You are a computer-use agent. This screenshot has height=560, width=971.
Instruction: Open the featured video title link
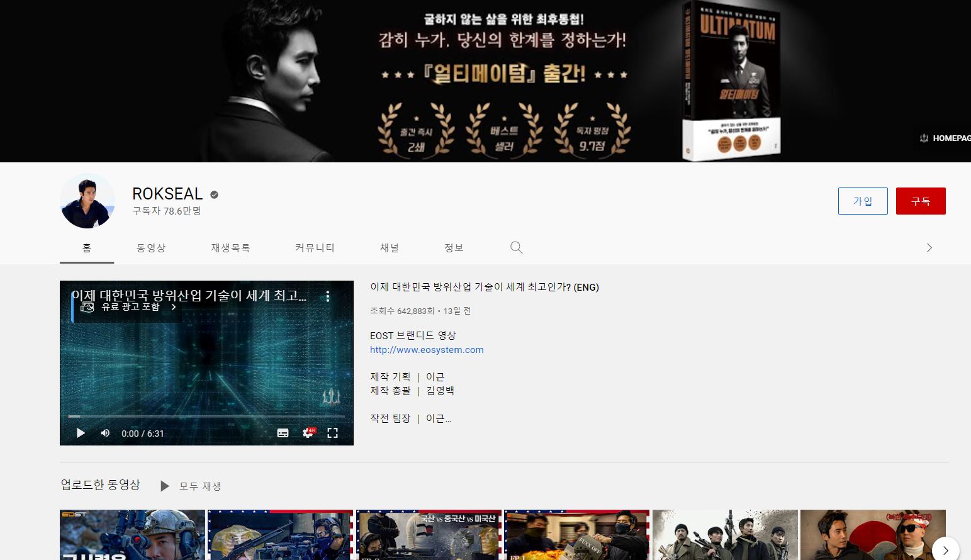(x=485, y=288)
